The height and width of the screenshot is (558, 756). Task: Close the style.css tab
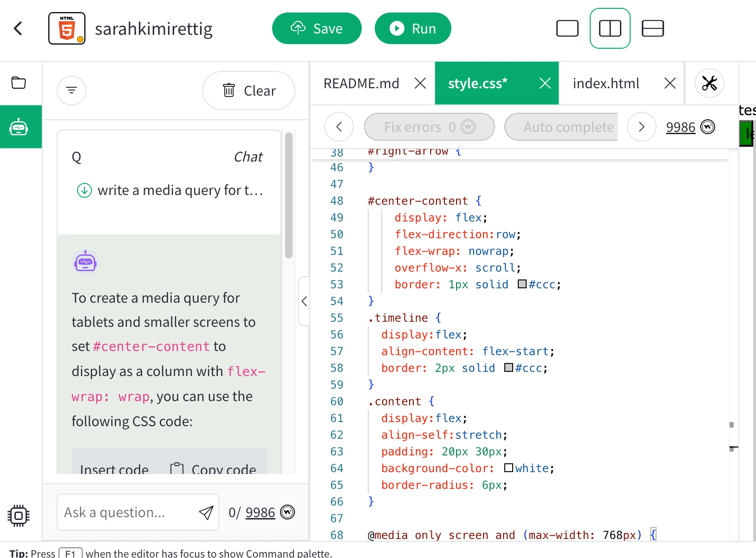[x=545, y=83]
